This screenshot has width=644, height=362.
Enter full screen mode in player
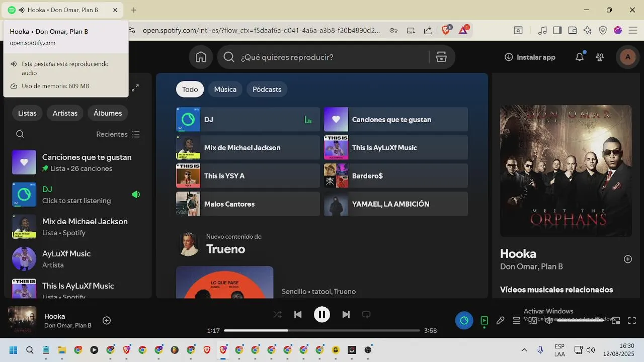pos(632,320)
